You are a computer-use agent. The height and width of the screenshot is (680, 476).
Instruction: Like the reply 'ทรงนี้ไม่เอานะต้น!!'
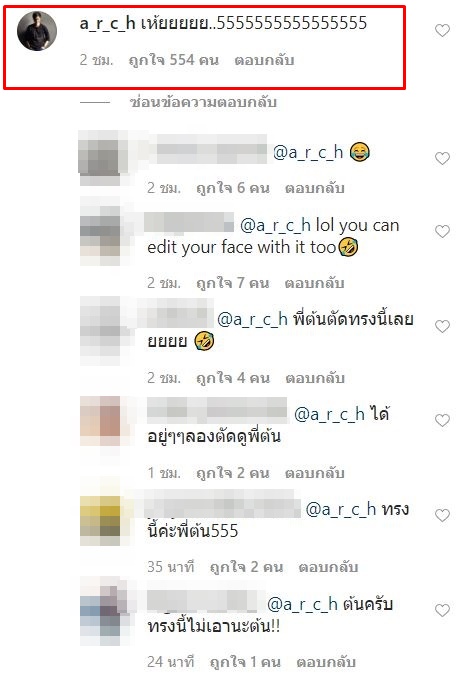click(442, 610)
